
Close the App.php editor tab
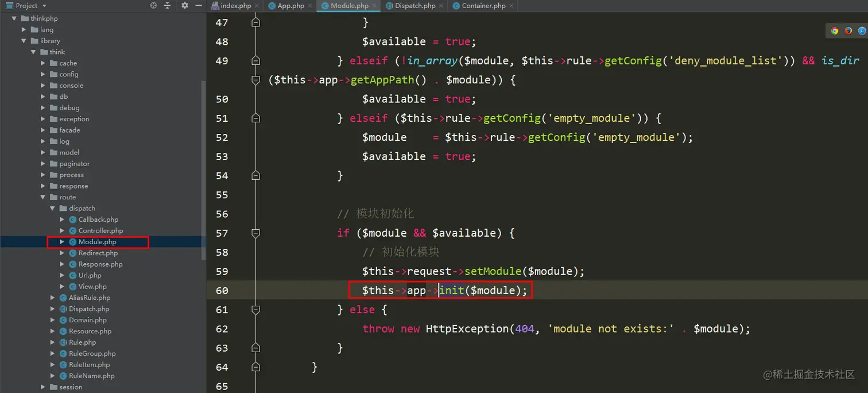tap(310, 6)
